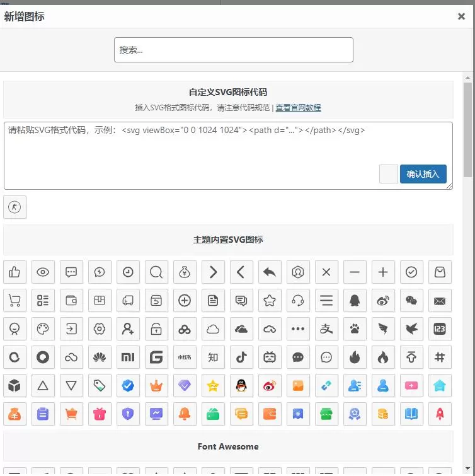Select the add user icon

[x=128, y=328]
